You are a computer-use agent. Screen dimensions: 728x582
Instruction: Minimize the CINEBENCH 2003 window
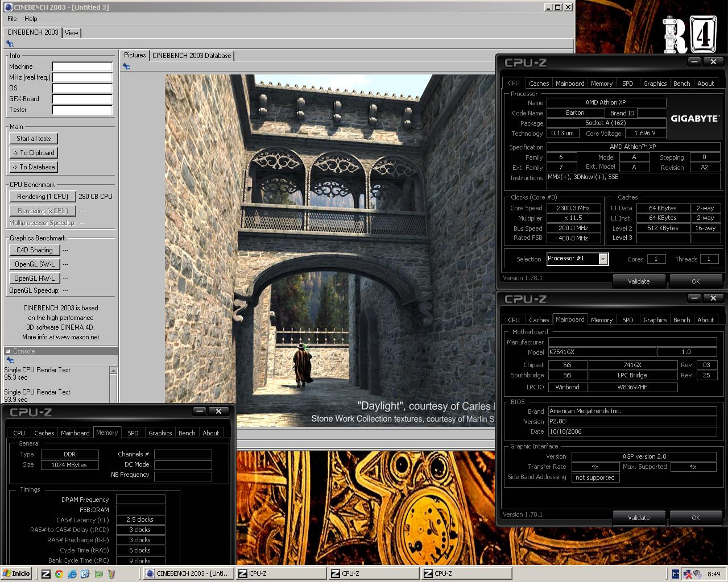(548, 7)
